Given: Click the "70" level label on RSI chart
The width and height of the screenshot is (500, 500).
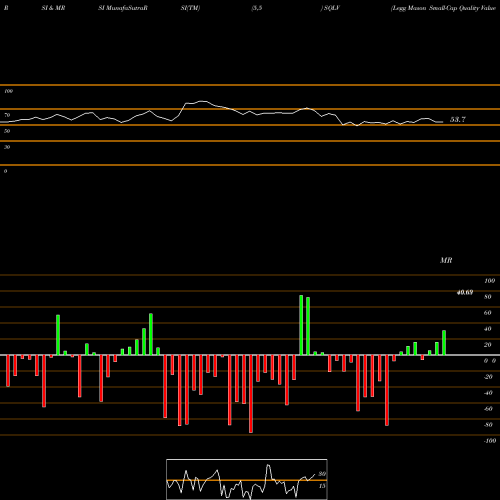Looking at the screenshot, I should pyautogui.click(x=7, y=115).
